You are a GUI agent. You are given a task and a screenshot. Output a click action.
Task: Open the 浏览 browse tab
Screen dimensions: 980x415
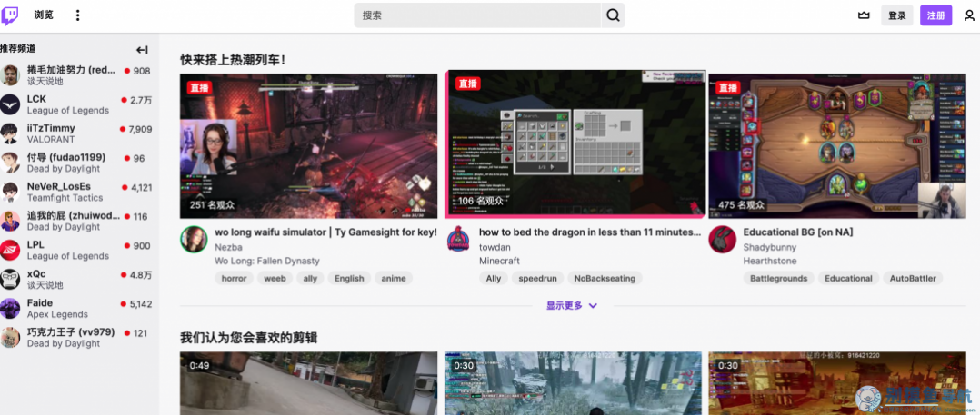(44, 15)
